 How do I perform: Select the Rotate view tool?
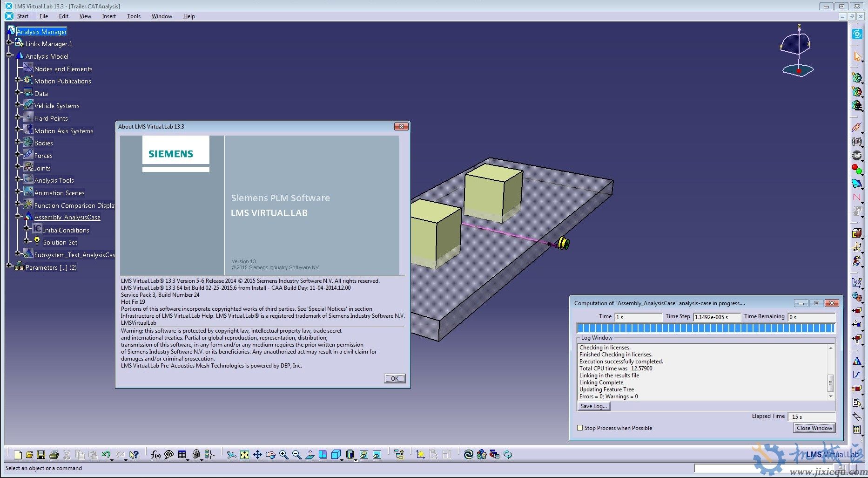[271, 454]
